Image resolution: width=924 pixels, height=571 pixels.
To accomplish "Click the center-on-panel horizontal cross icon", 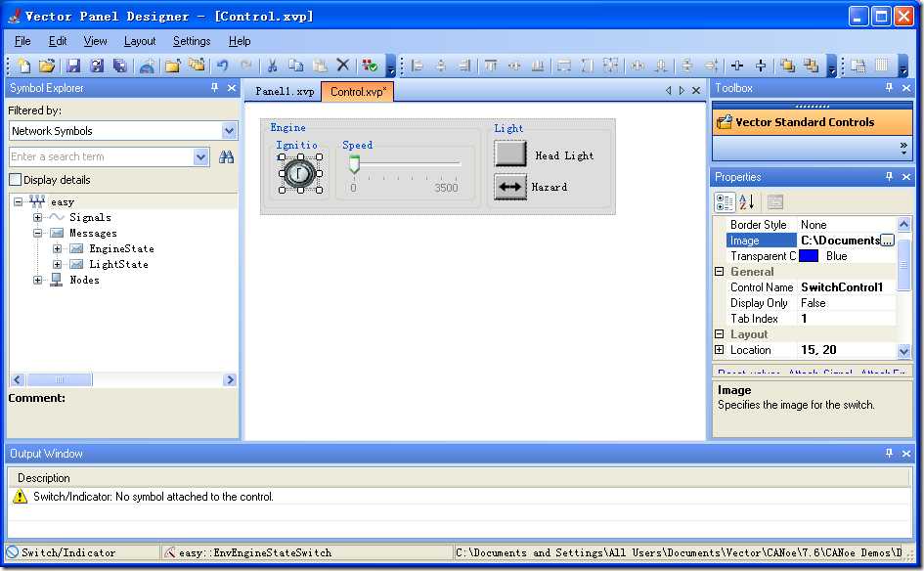I will (x=737, y=66).
